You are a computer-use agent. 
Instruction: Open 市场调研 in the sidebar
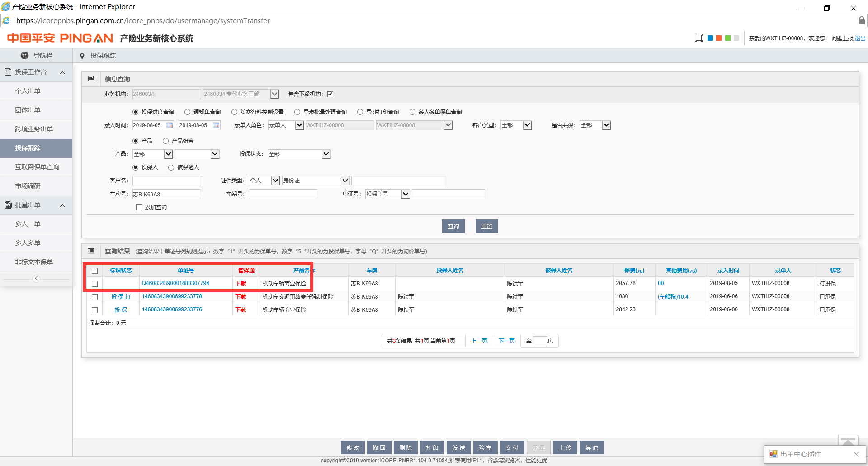point(28,186)
